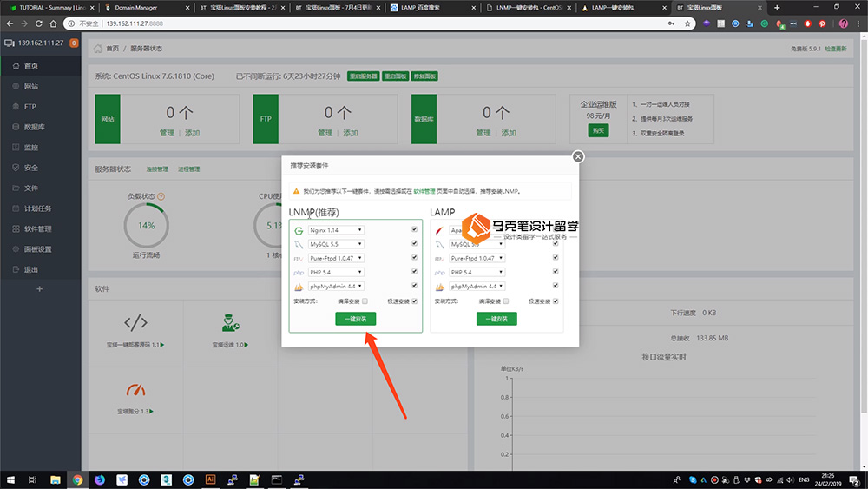Uncheck the LAMP phpMyAdmin 4.4 checkbox
This screenshot has width=868, height=489.
point(556,286)
